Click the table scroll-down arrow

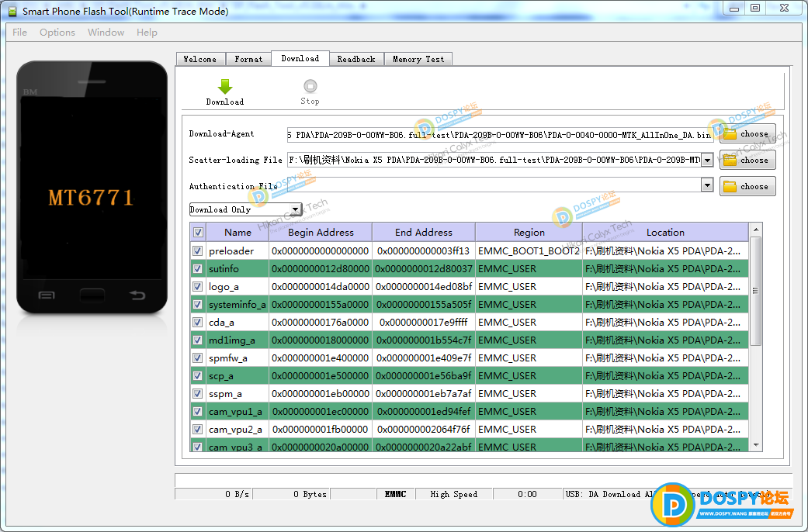pos(755,445)
